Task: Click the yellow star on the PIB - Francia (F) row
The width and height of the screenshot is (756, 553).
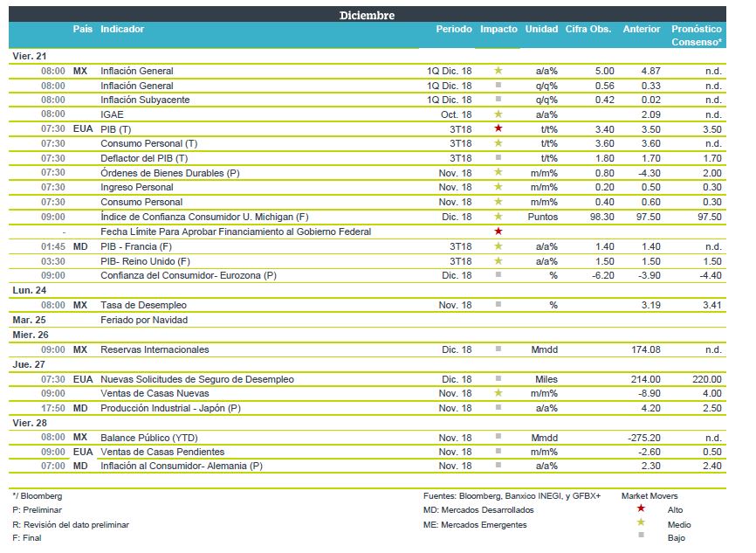Action: point(498,246)
